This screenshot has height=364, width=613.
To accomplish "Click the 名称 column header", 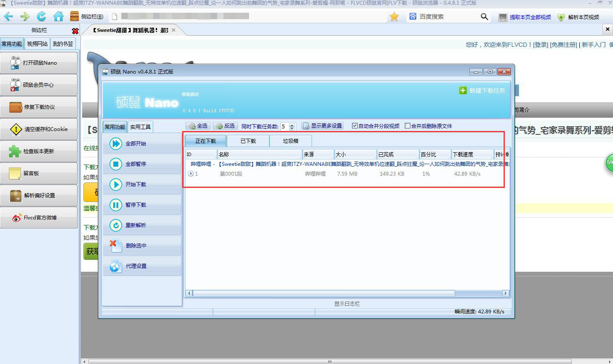I will [260, 154].
